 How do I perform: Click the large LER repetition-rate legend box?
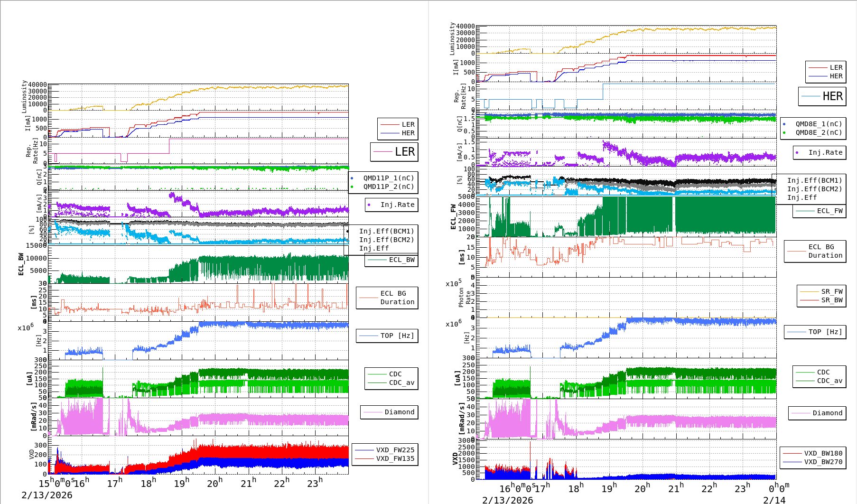click(x=394, y=152)
